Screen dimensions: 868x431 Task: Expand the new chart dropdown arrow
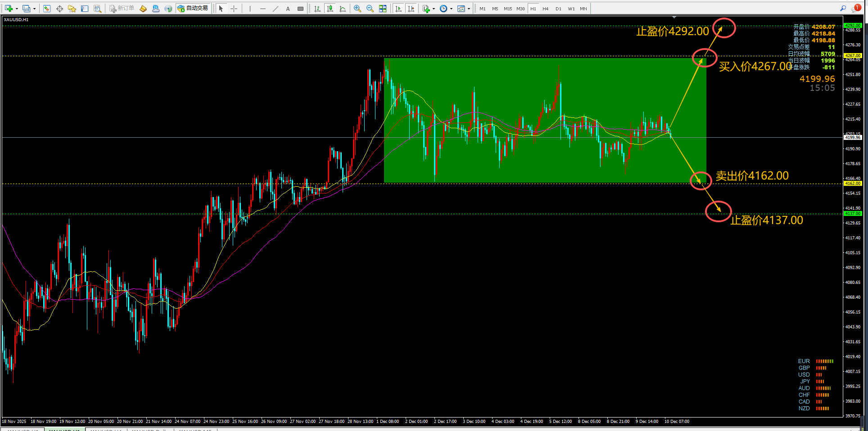17,9
